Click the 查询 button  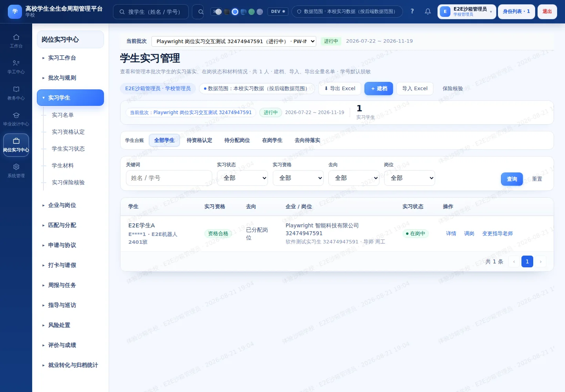[x=512, y=179]
